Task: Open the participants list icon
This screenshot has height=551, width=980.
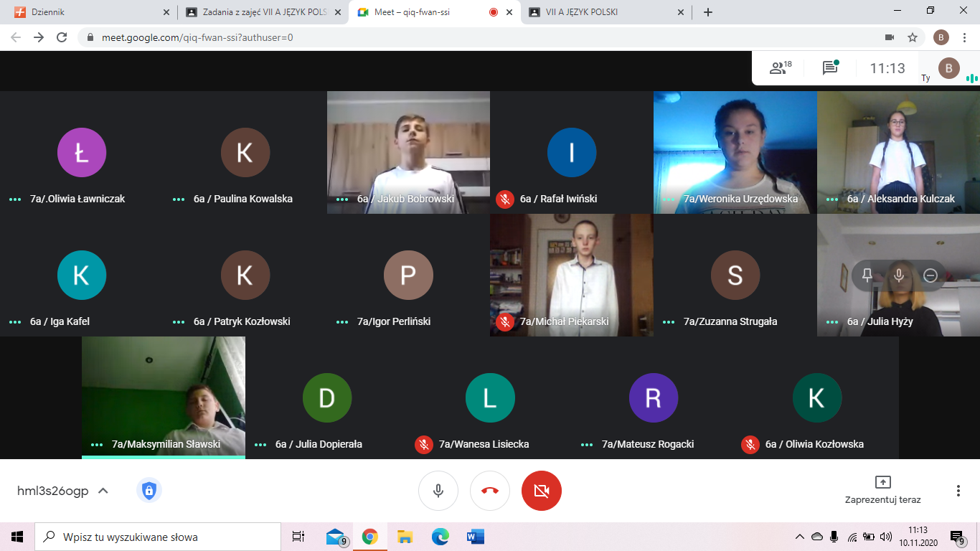Action: (x=780, y=68)
